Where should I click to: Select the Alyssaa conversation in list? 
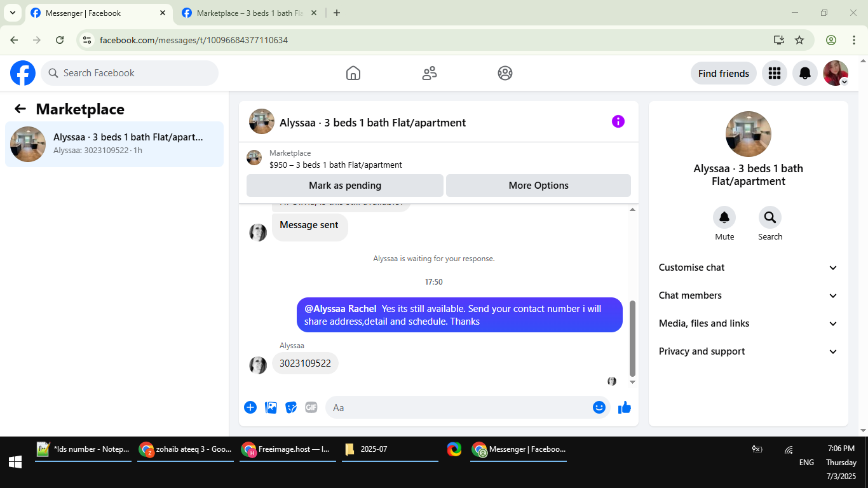pos(114,144)
